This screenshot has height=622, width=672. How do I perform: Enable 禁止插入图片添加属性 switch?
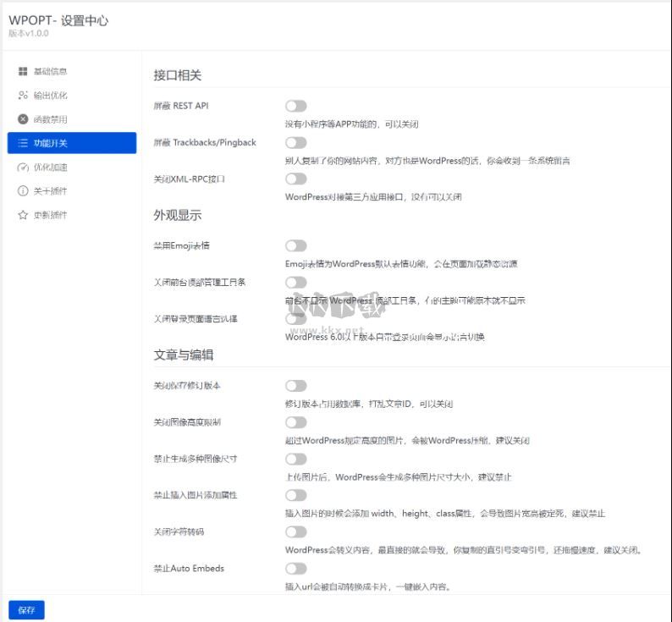[x=295, y=495]
